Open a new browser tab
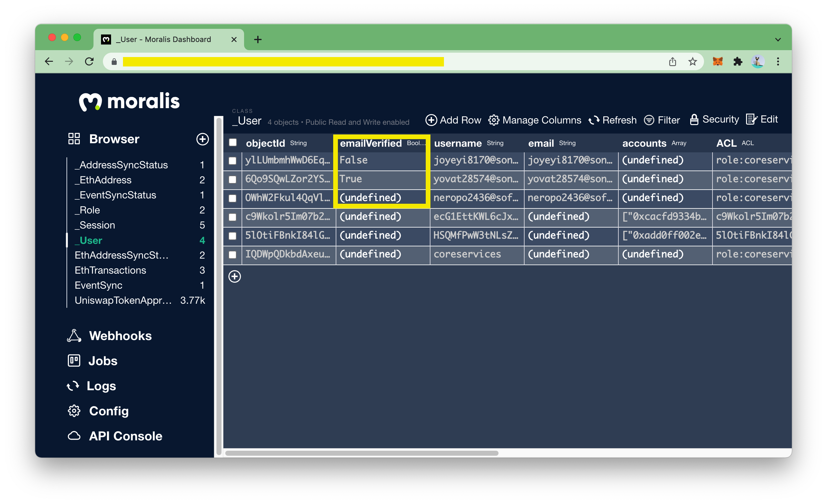The width and height of the screenshot is (827, 504). tap(258, 39)
